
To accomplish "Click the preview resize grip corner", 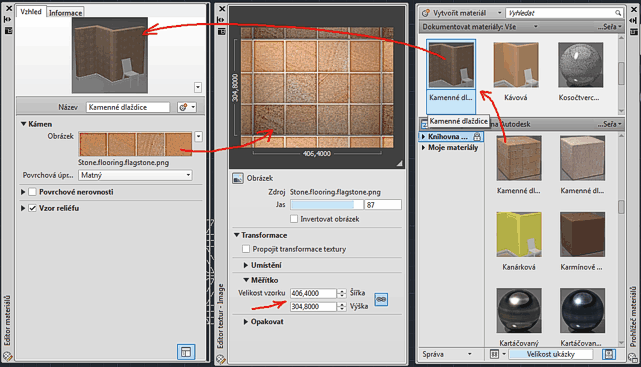I will [x=399, y=163].
